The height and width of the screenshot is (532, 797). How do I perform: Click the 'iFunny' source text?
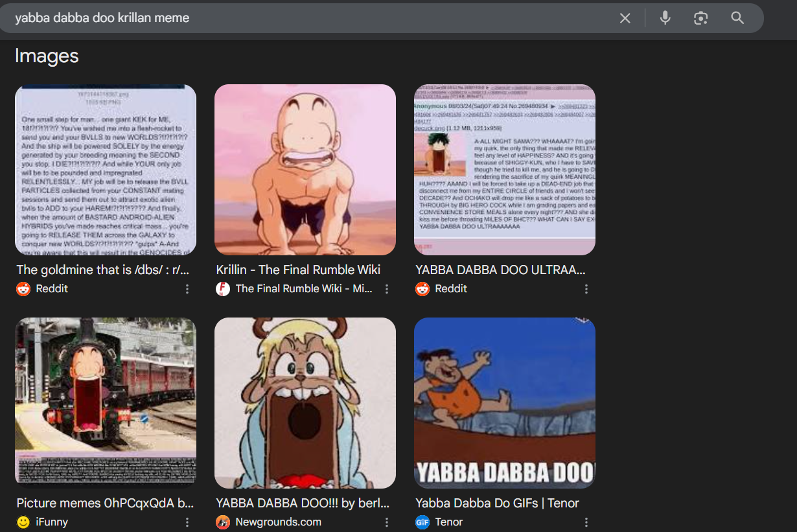point(52,522)
